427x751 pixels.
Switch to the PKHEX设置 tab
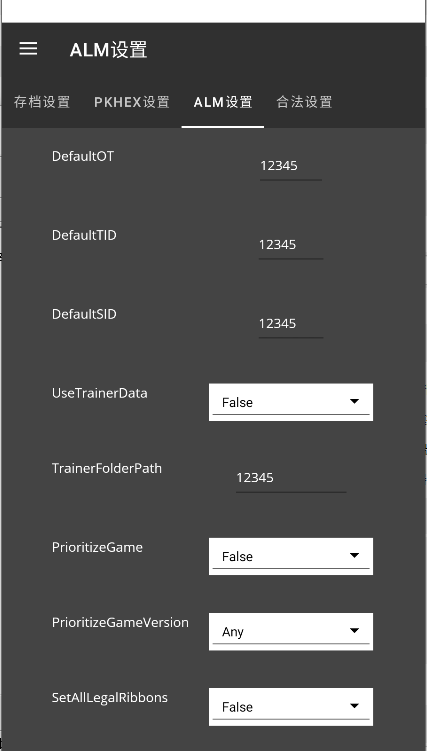pyautogui.click(x=132, y=102)
